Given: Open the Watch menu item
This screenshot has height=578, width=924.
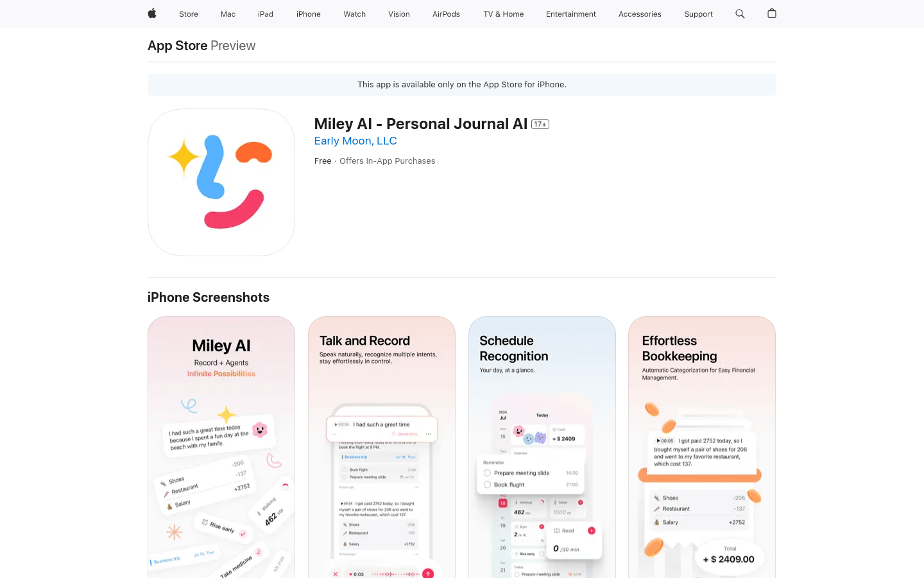Looking at the screenshot, I should tap(354, 14).
